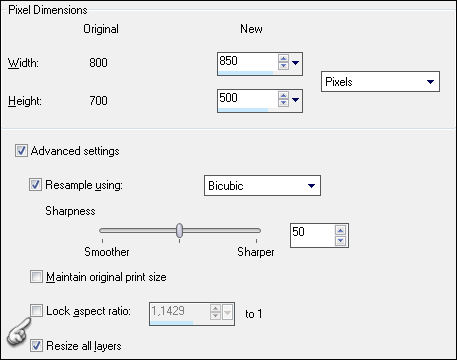Click the new Width input field
The width and height of the screenshot is (457, 360).
pyautogui.click(x=247, y=62)
